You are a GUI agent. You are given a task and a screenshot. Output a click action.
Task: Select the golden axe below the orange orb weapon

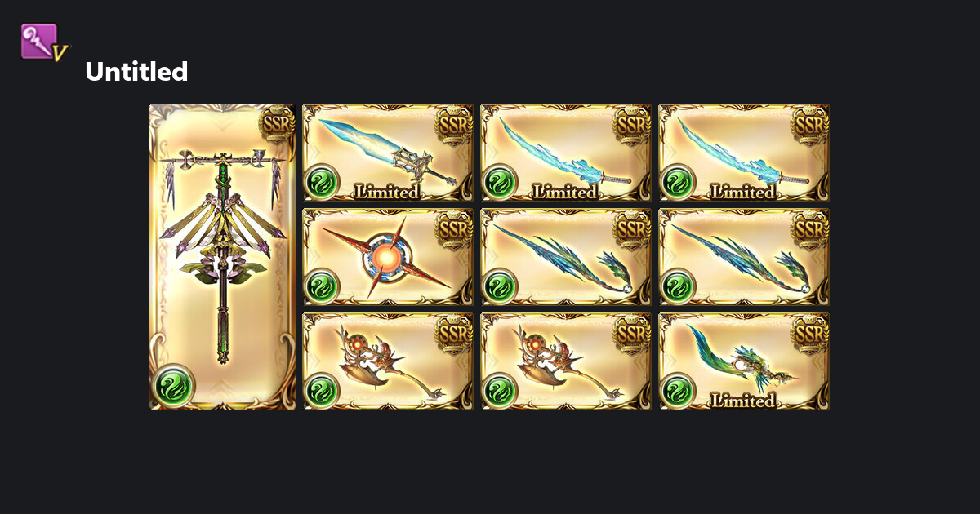click(388, 361)
